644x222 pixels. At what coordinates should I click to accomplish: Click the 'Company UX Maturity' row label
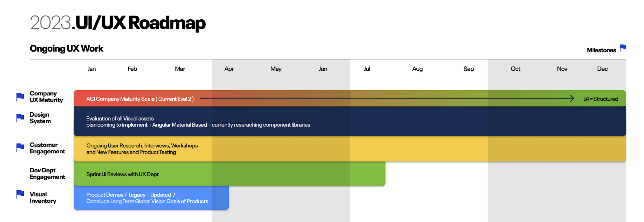[x=46, y=97]
